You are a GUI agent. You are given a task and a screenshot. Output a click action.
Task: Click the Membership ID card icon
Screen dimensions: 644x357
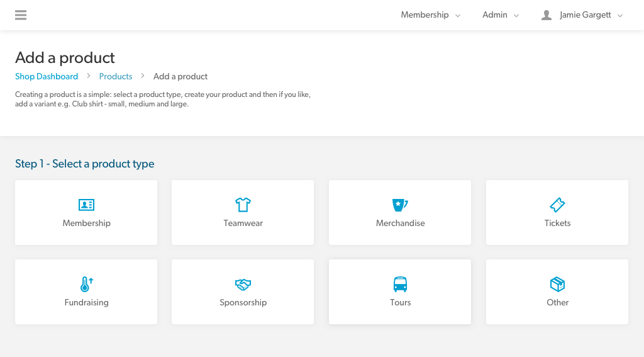pos(86,205)
